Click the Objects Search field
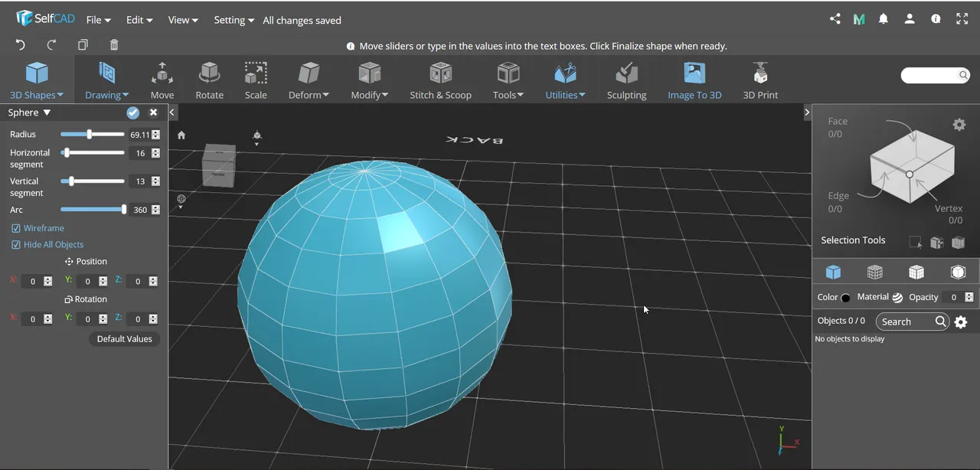Viewport: 980px width, 470px height. [x=913, y=321]
